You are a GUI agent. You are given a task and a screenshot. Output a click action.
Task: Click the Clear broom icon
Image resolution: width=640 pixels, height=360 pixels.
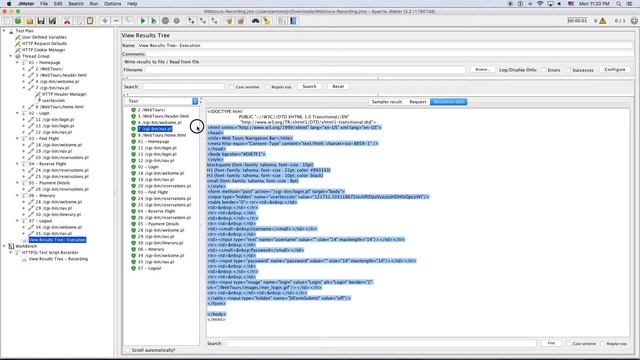point(229,21)
